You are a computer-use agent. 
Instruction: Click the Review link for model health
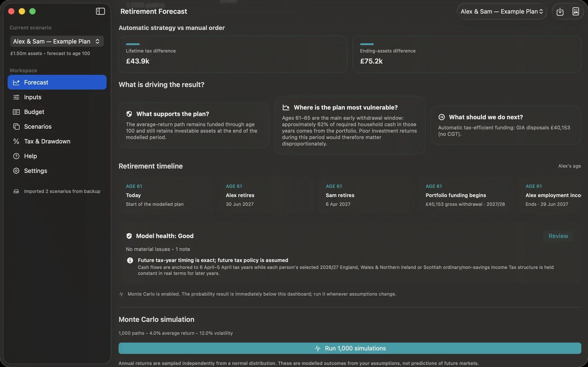click(x=558, y=236)
